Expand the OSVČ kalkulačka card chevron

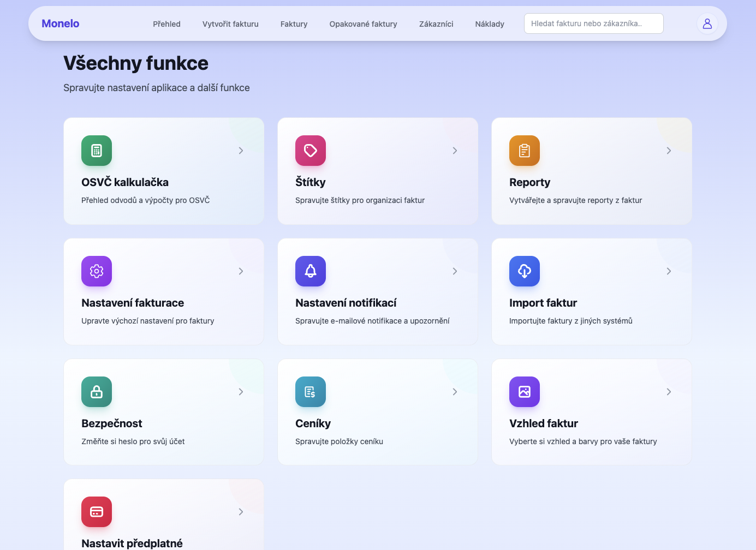click(241, 151)
